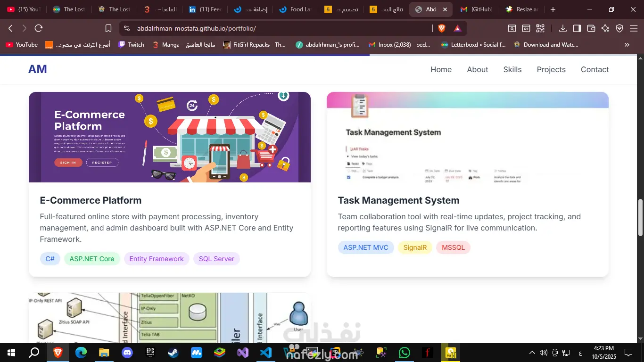Close the active Abd portfolio tab

[x=445, y=9]
